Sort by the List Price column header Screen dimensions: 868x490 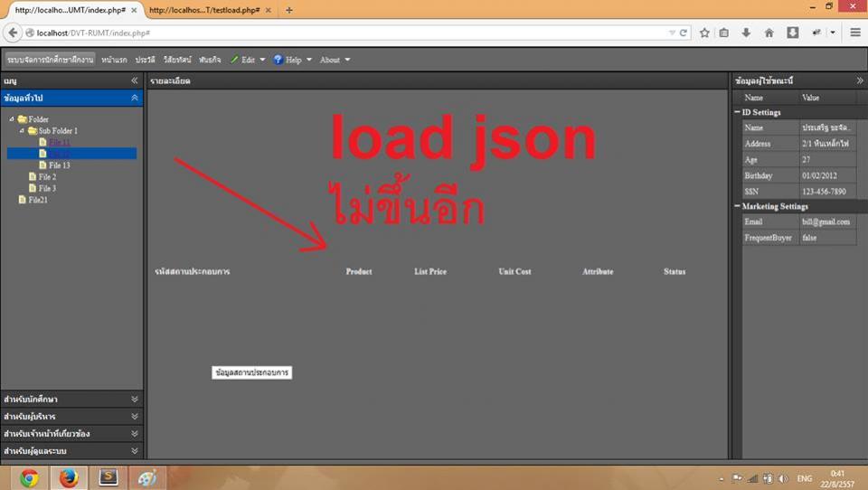[430, 271]
